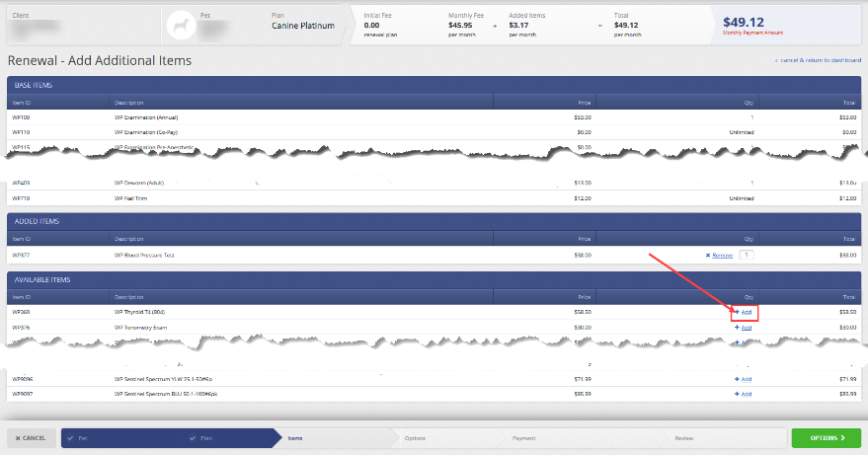Screen dimensions: 868x455
Task: Click item ID WP9096 in available items
Action: 23,379
